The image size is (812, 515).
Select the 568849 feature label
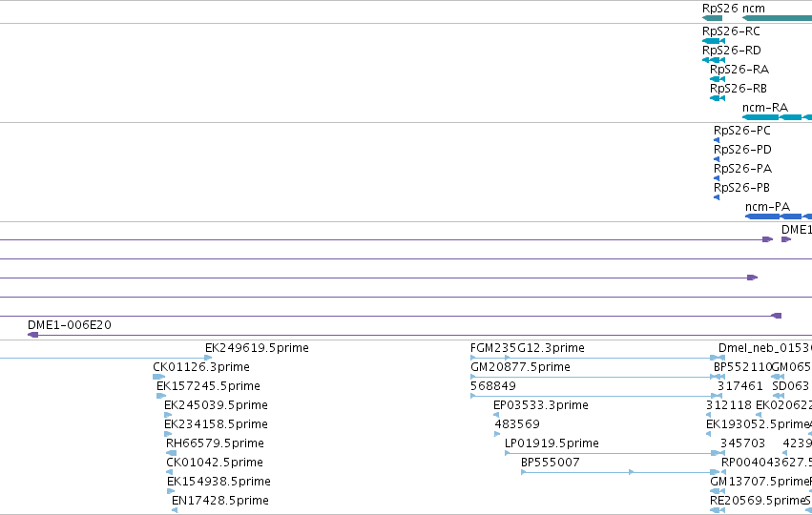[493, 386]
